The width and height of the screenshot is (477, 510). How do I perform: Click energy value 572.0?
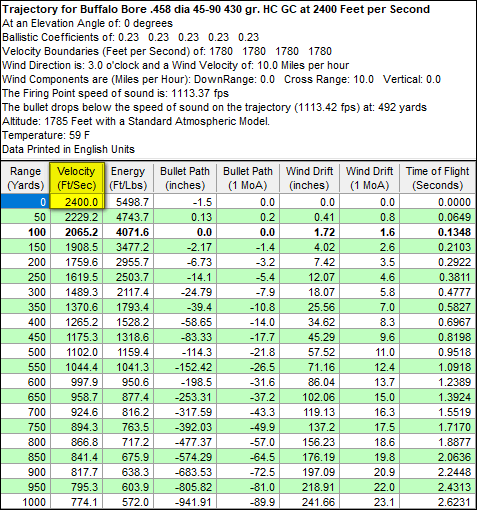coord(128,502)
